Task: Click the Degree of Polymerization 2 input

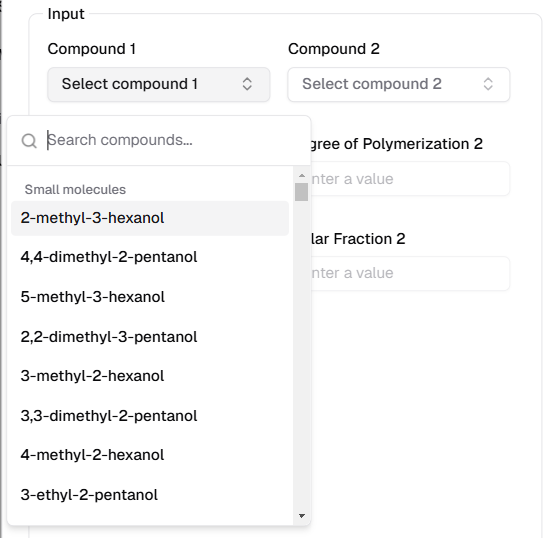Action: pyautogui.click(x=410, y=179)
